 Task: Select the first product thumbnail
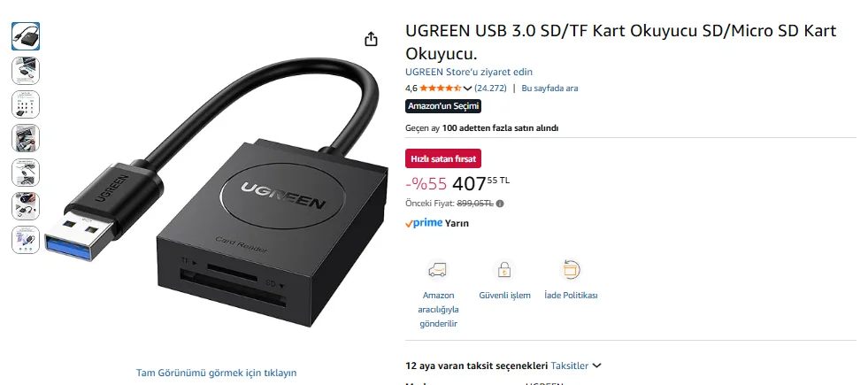click(x=26, y=36)
